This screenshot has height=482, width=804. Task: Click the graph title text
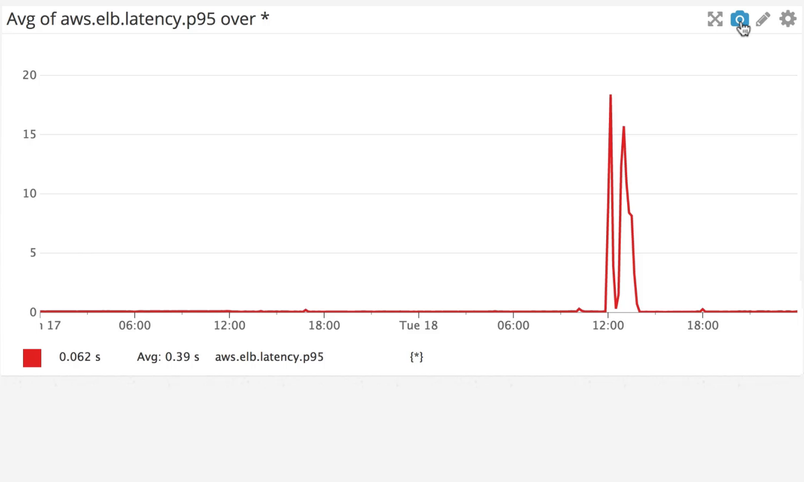click(x=138, y=18)
